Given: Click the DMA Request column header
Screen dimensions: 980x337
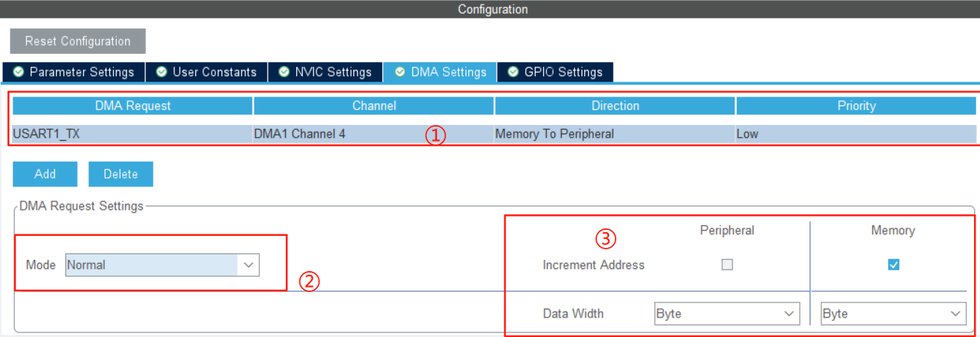Looking at the screenshot, I should [x=132, y=106].
